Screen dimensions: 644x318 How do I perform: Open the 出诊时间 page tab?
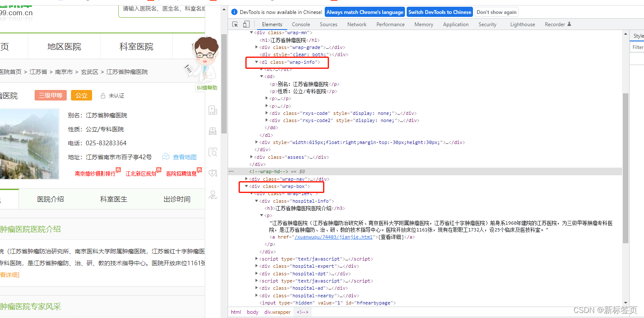177,199
